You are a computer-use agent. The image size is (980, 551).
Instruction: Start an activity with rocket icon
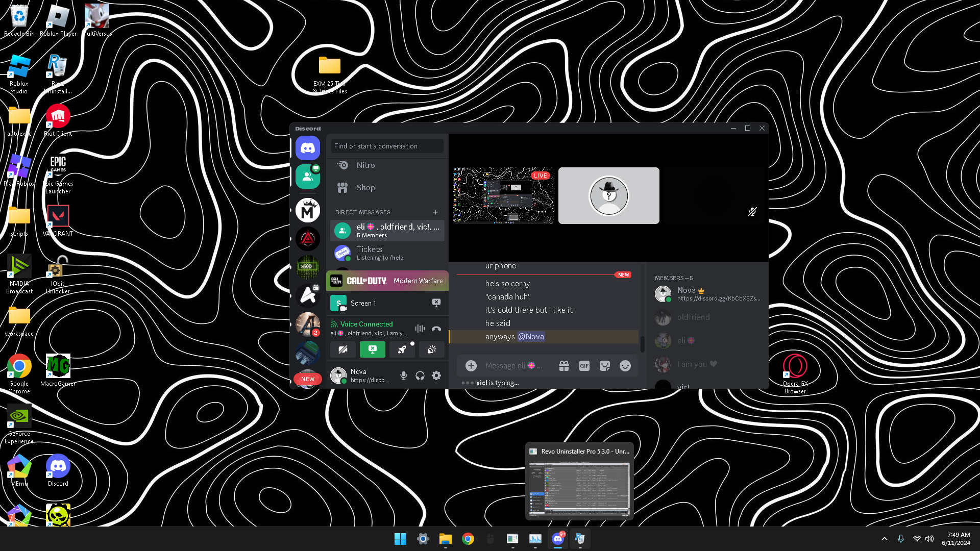click(402, 349)
